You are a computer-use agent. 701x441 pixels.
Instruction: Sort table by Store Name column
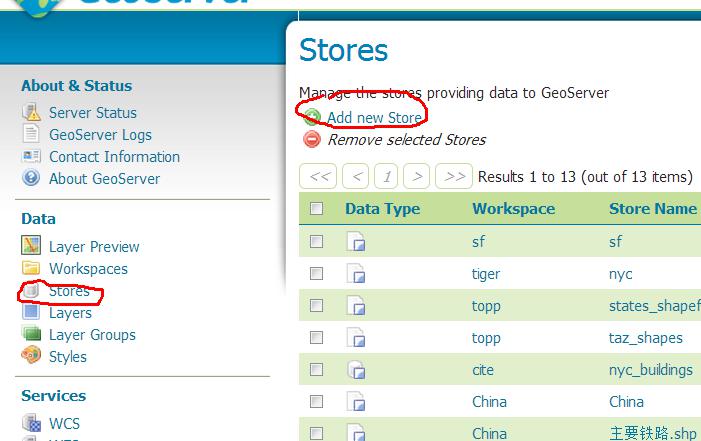click(653, 209)
